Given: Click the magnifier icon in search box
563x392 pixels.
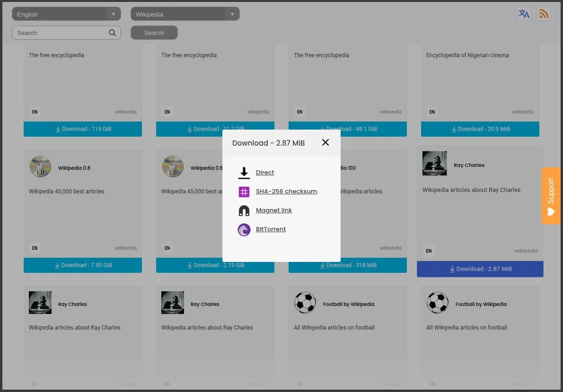Looking at the screenshot, I should [x=113, y=33].
